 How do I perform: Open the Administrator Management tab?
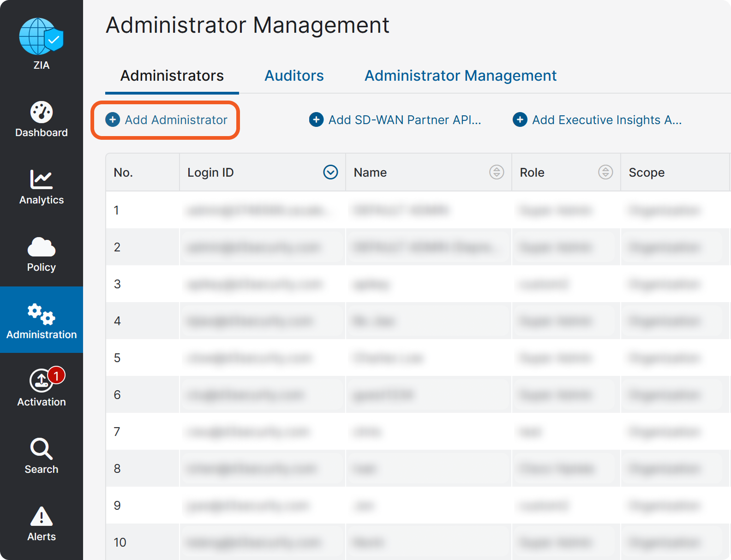460,76
